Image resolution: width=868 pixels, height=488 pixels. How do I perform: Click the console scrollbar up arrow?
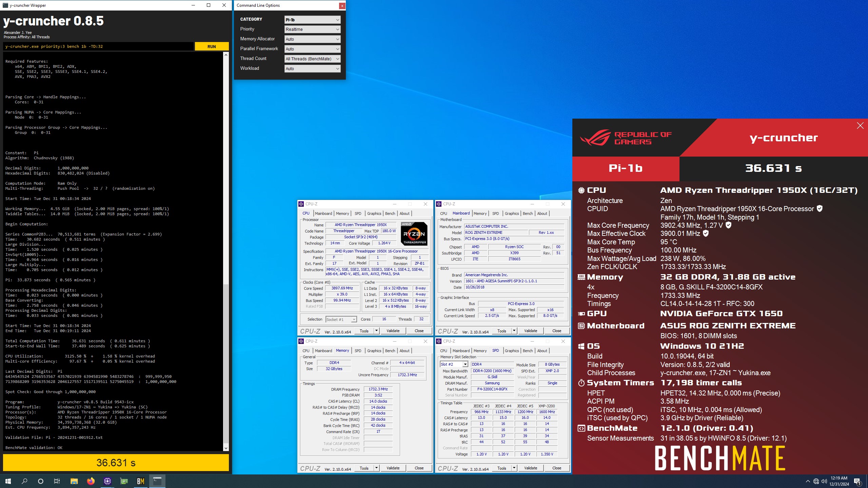pyautogui.click(x=226, y=55)
